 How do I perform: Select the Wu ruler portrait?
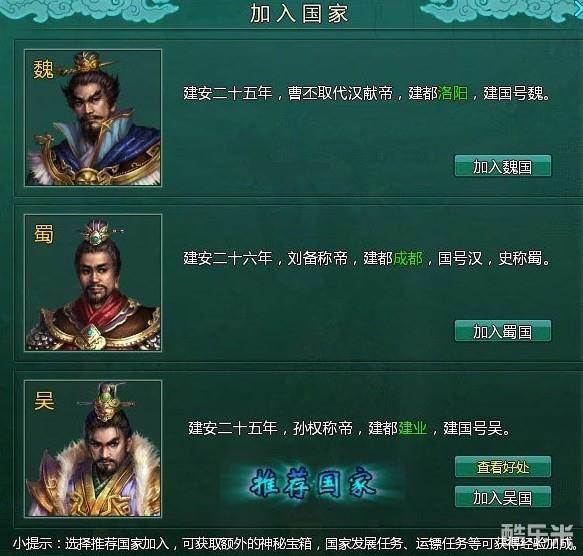(93, 449)
